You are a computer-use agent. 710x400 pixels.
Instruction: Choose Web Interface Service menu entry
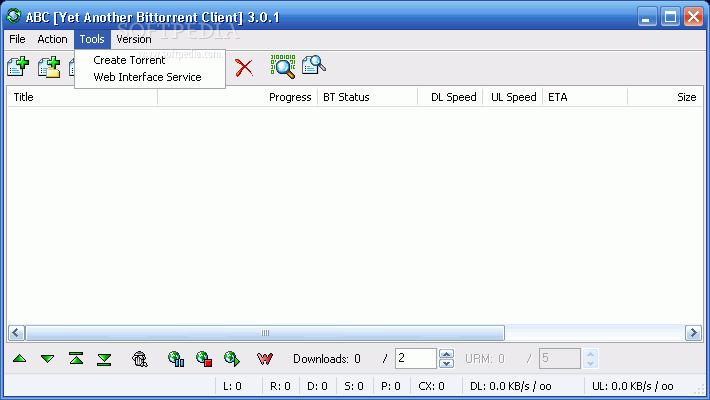click(150, 77)
